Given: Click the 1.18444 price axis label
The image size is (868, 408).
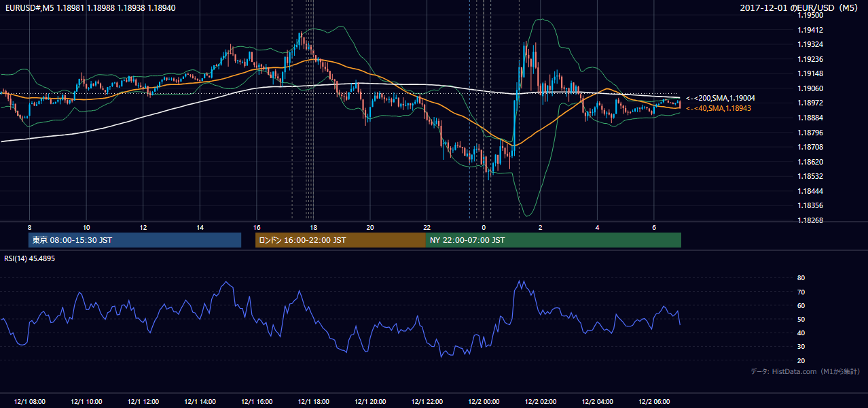Looking at the screenshot, I should 810,191.
